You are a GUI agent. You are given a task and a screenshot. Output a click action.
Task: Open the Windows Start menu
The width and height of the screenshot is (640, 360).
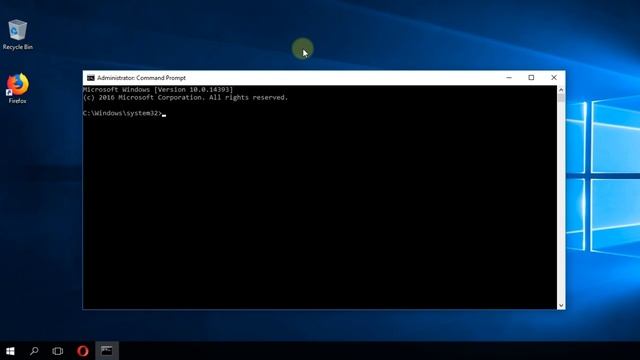pyautogui.click(x=10, y=351)
